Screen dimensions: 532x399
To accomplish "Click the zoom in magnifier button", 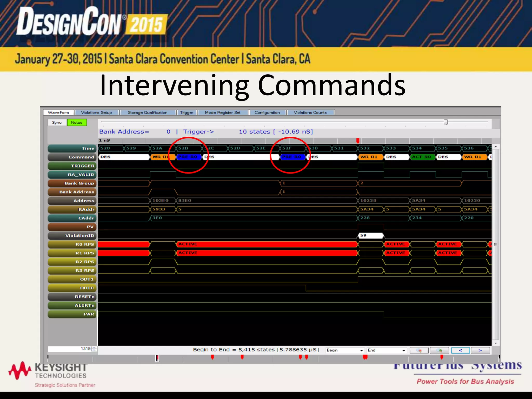I will coord(440,350).
